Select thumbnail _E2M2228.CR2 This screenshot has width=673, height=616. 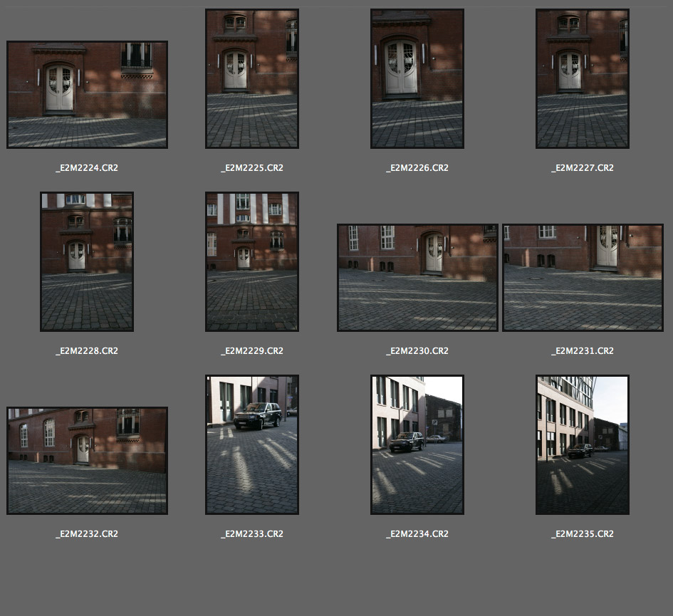[x=87, y=261]
